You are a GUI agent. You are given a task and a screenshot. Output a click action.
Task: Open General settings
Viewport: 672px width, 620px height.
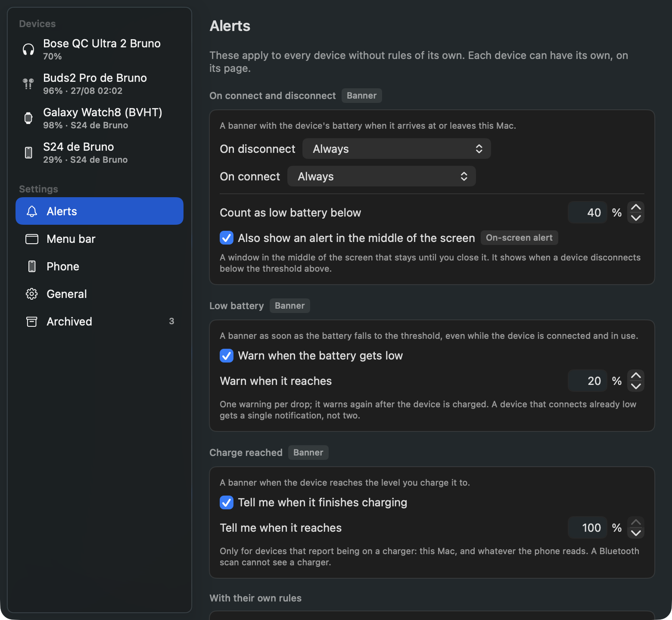[100, 294]
